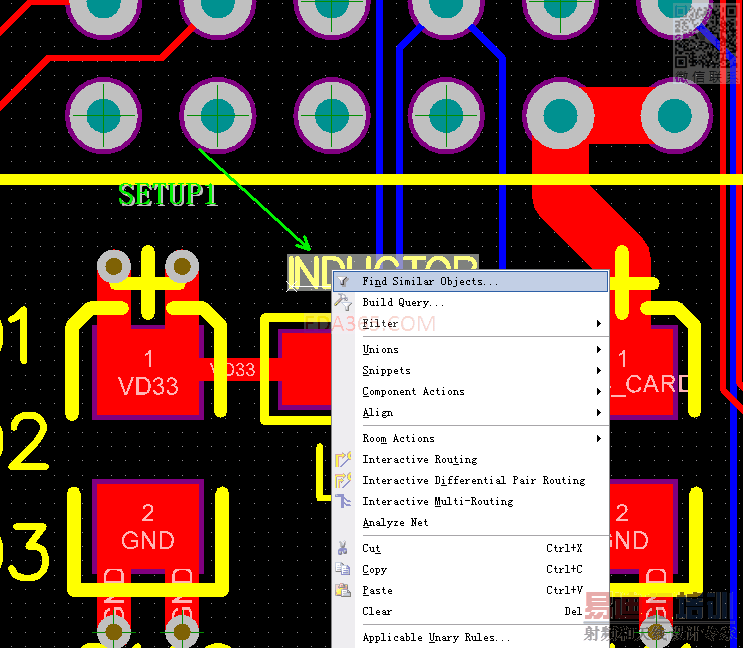
Task: Select the VD33 pad 1 on left component
Action: click(x=148, y=372)
